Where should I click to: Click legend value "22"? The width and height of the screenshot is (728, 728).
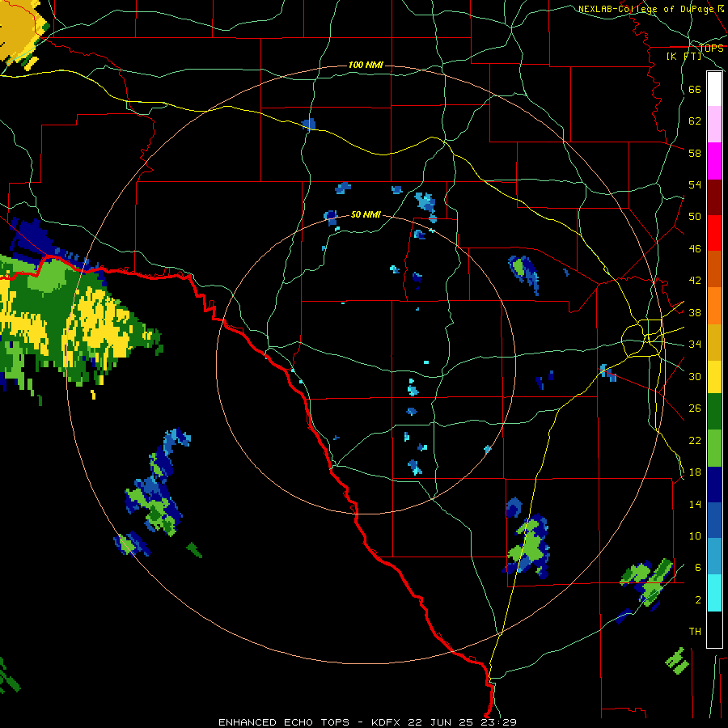pyautogui.click(x=695, y=441)
